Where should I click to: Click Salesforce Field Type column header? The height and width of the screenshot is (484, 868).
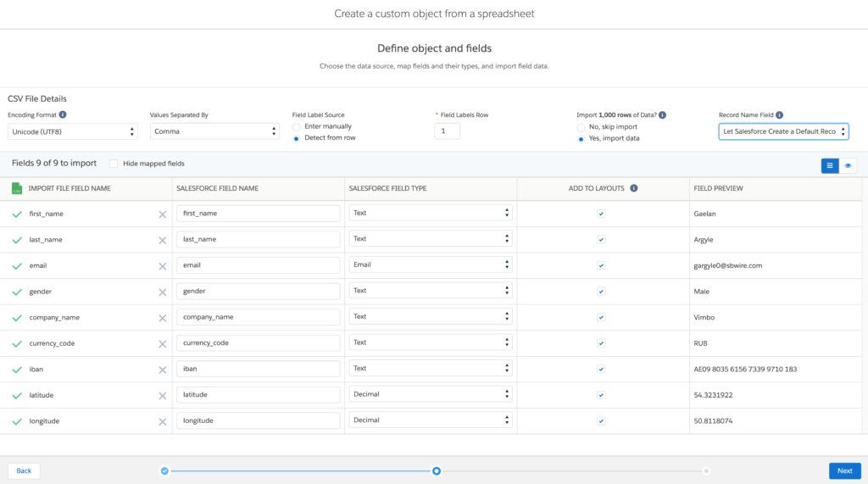pyautogui.click(x=387, y=188)
